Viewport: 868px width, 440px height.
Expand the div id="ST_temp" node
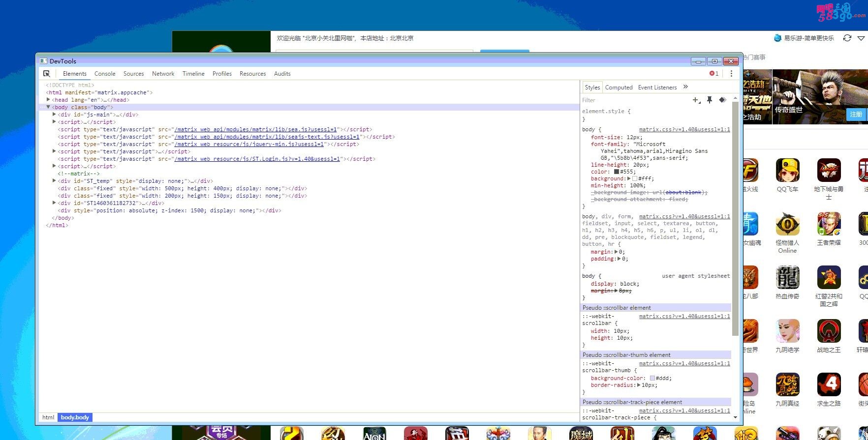tap(54, 180)
